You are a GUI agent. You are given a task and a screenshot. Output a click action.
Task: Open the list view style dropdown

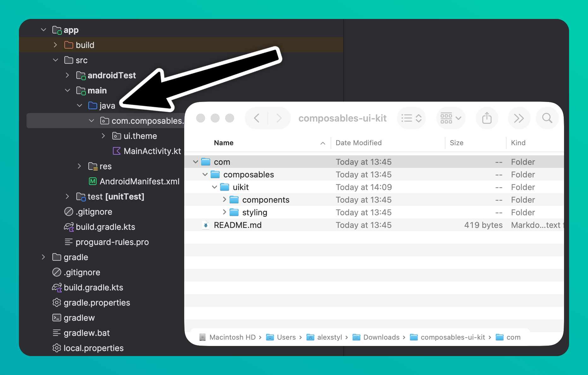(411, 118)
